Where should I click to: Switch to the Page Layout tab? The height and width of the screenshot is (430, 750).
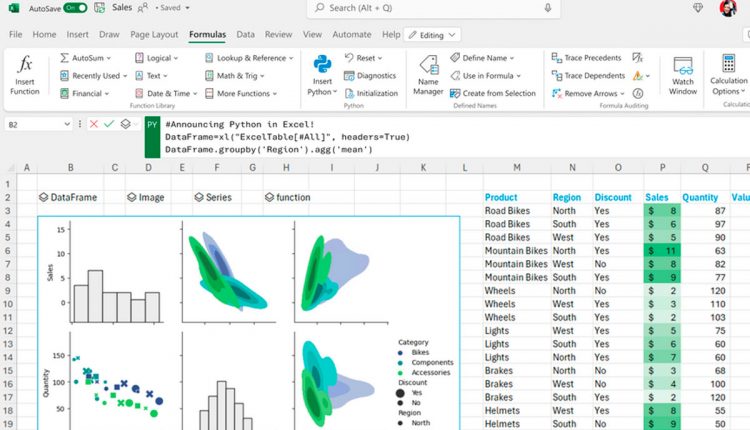[154, 34]
